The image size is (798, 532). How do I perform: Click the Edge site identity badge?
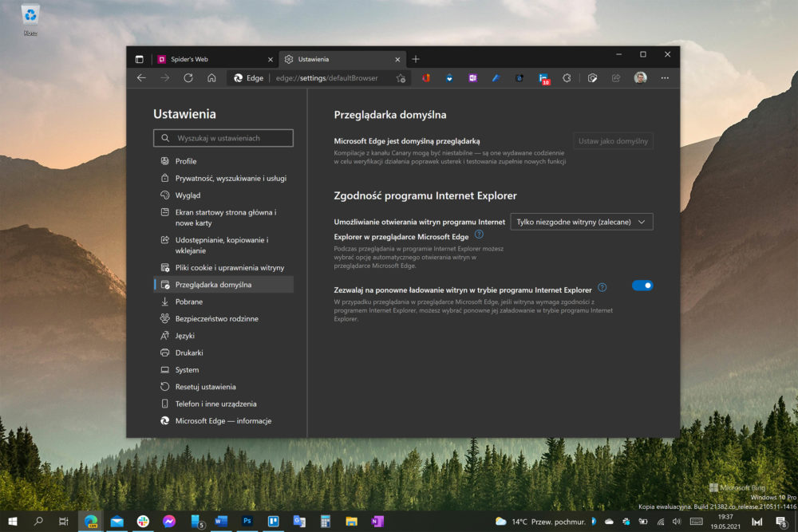click(x=248, y=78)
